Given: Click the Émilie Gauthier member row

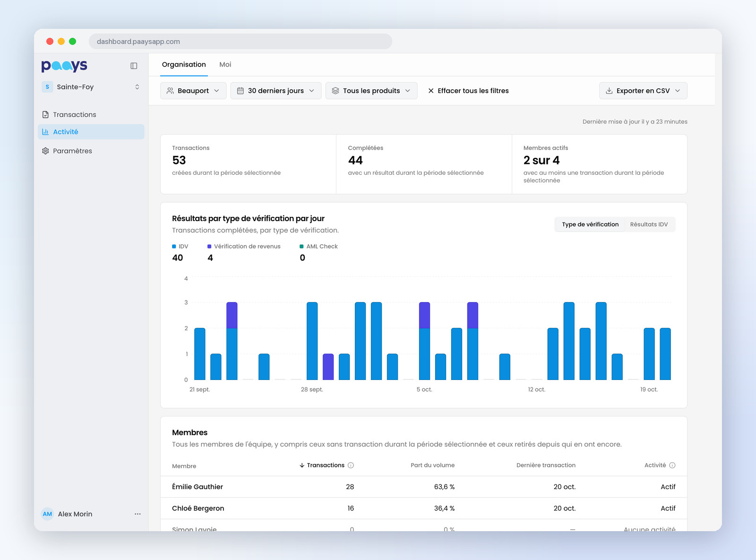Looking at the screenshot, I should coord(424,487).
